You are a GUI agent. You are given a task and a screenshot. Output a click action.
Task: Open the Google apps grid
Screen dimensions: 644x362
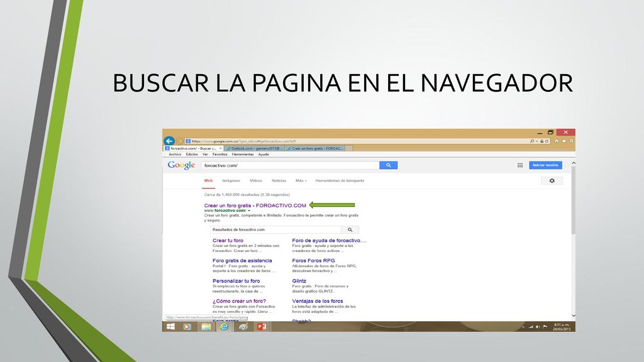[x=520, y=165]
